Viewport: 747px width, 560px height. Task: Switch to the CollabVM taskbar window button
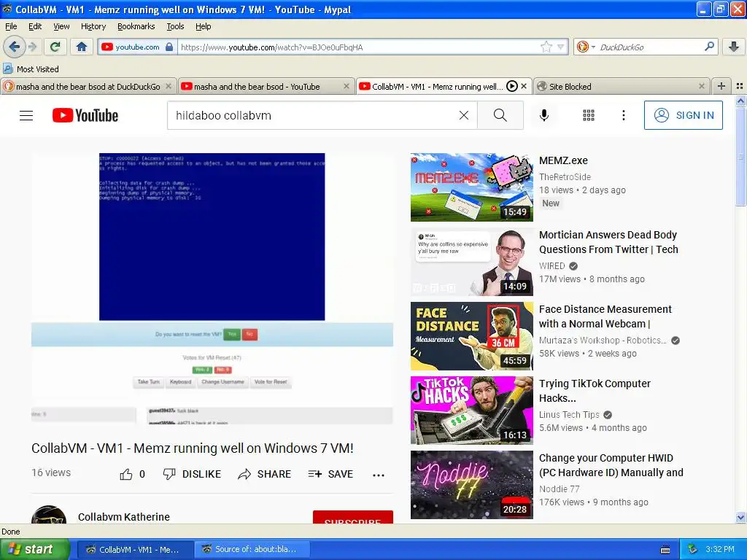[x=135, y=549]
